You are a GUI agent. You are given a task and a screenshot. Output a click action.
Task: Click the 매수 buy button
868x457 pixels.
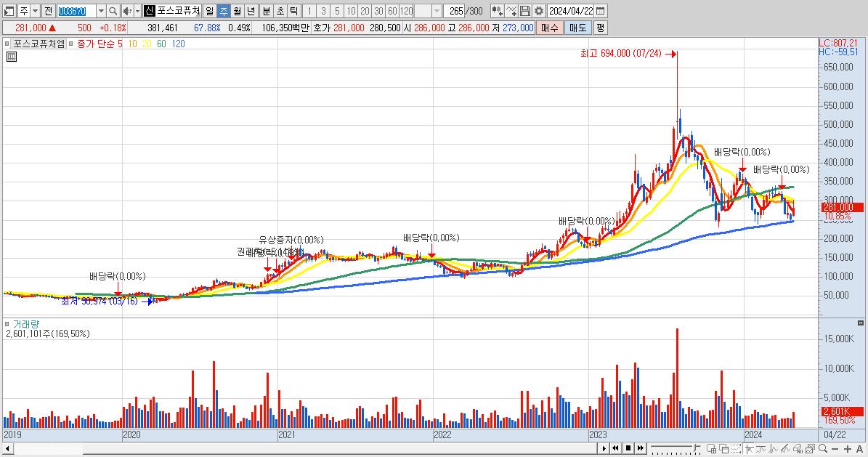[549, 28]
